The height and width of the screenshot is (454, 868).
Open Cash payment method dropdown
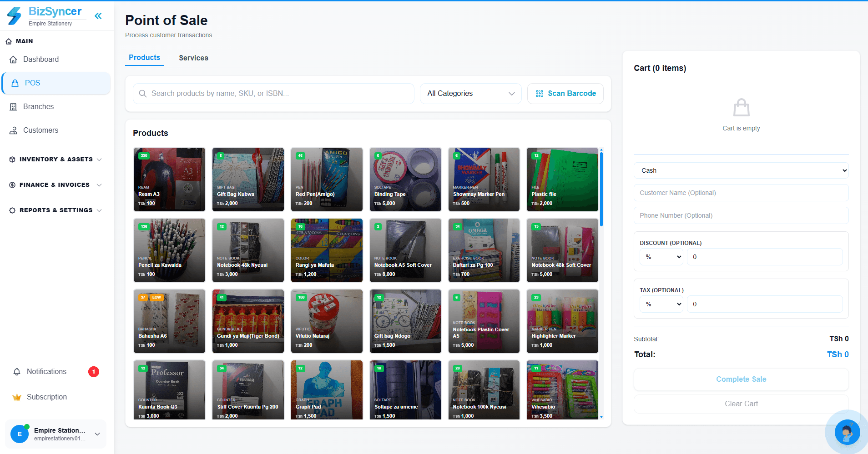741,170
